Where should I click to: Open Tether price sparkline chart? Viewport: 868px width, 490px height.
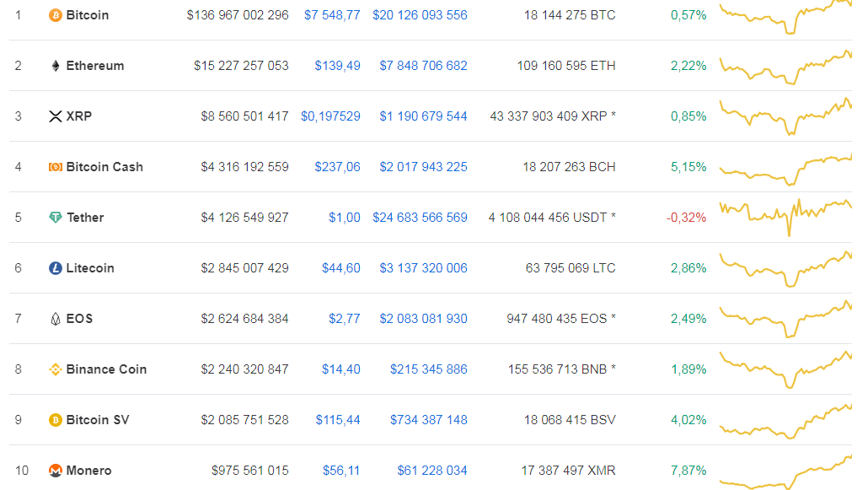785,218
